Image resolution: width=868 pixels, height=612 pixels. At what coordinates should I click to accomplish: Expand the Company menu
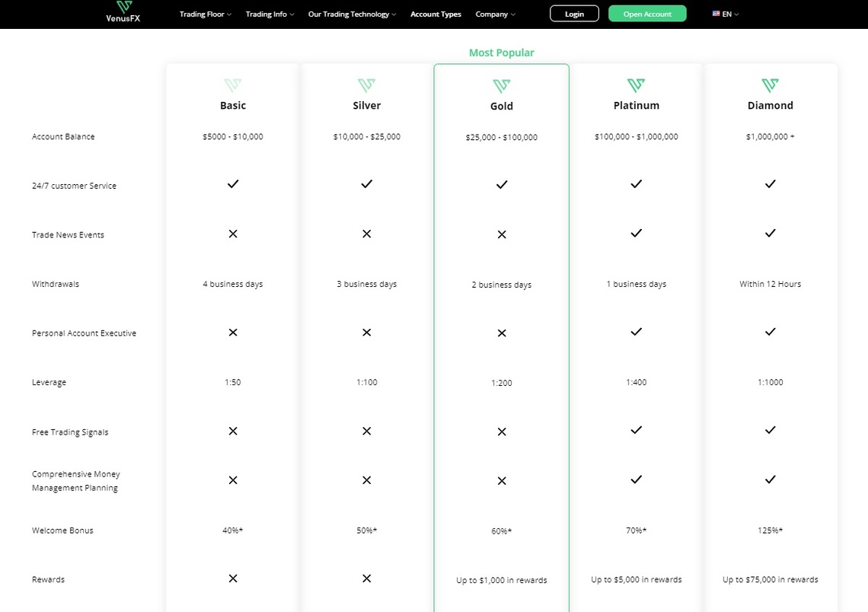pos(495,14)
